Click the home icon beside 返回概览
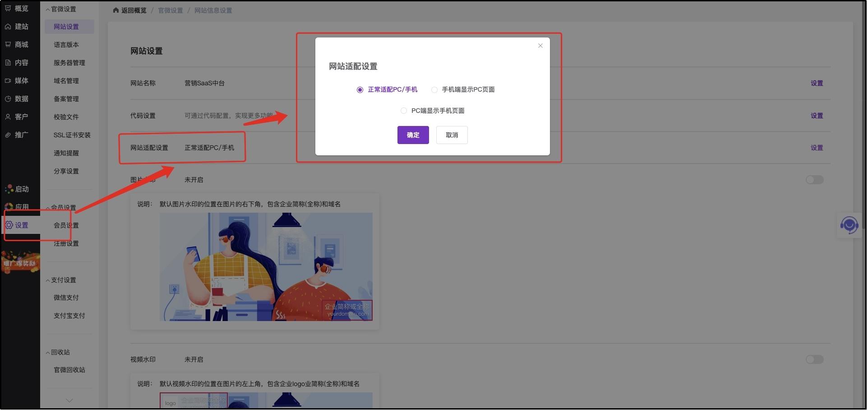Viewport: 868px width, 410px height. (116, 10)
